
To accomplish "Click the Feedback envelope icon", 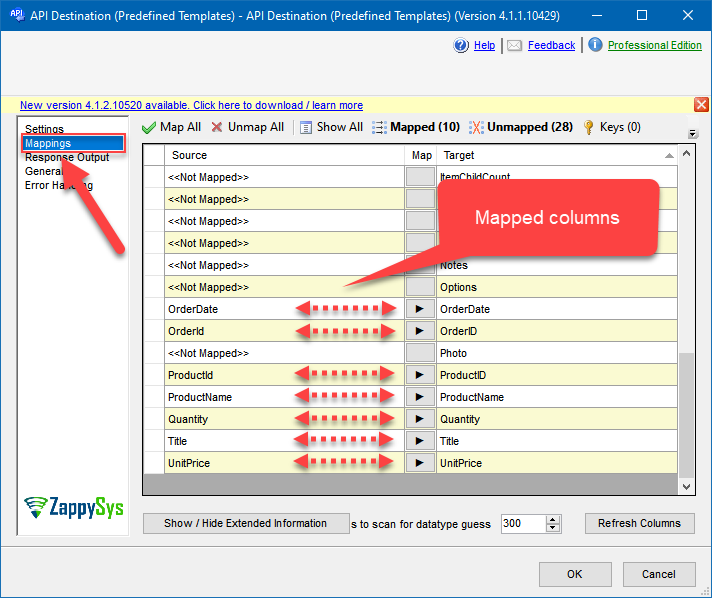I will [514, 45].
